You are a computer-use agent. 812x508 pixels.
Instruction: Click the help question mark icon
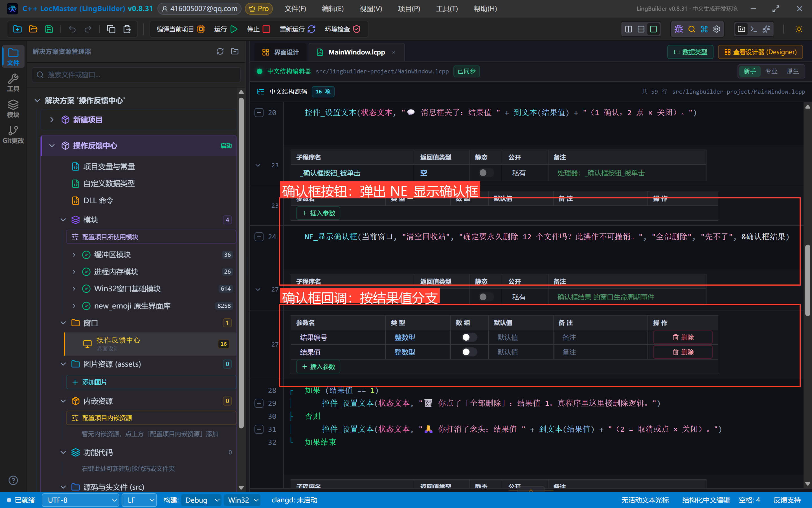pos(13,480)
